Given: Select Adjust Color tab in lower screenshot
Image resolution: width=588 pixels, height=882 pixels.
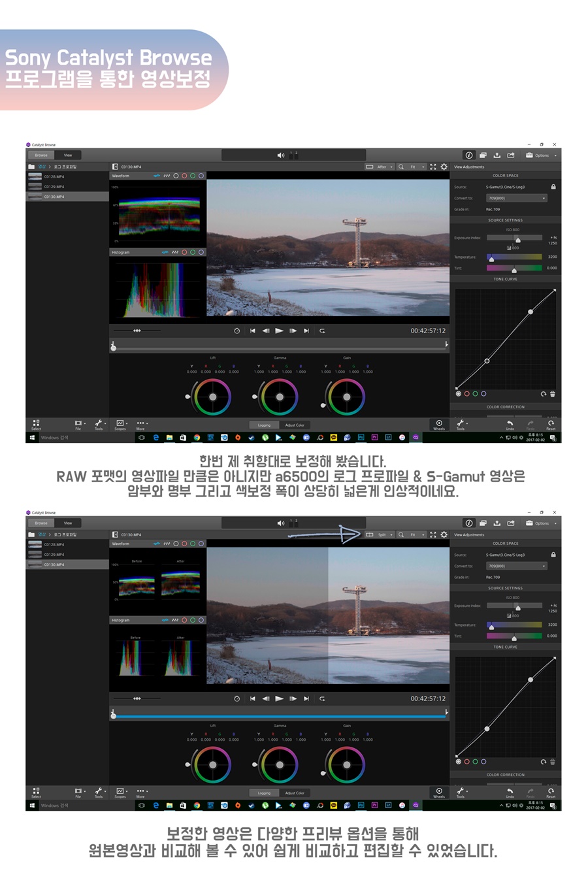Looking at the screenshot, I should (x=295, y=792).
